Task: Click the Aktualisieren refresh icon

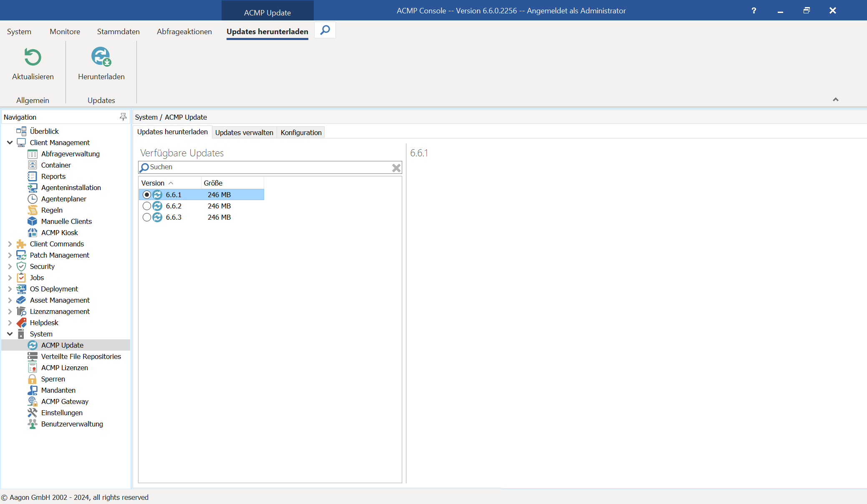Action: (x=33, y=57)
